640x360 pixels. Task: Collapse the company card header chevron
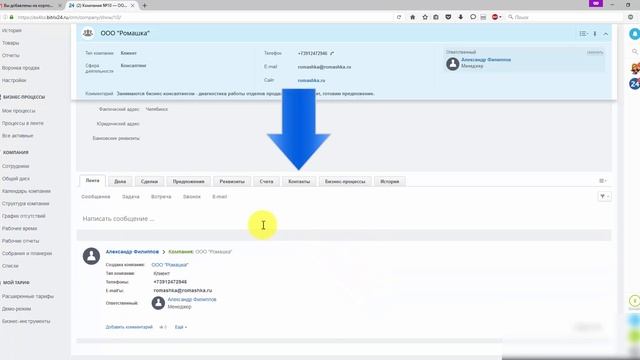[606, 34]
